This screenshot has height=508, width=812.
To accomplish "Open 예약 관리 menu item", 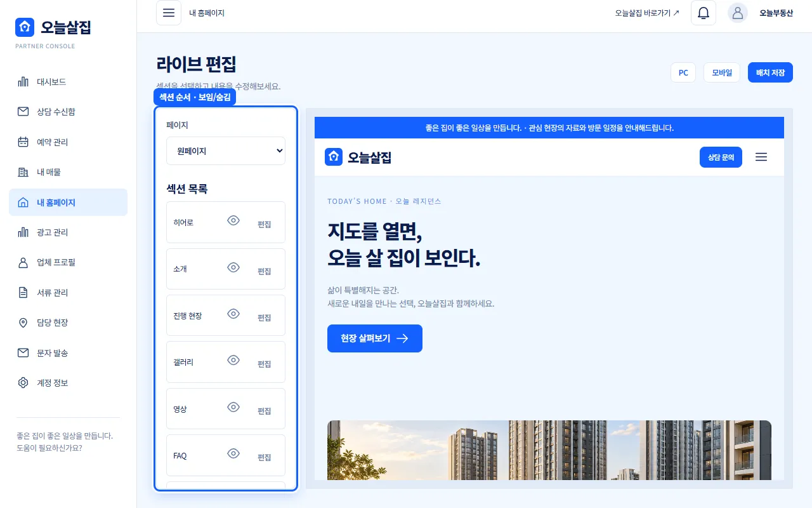I will point(68,142).
